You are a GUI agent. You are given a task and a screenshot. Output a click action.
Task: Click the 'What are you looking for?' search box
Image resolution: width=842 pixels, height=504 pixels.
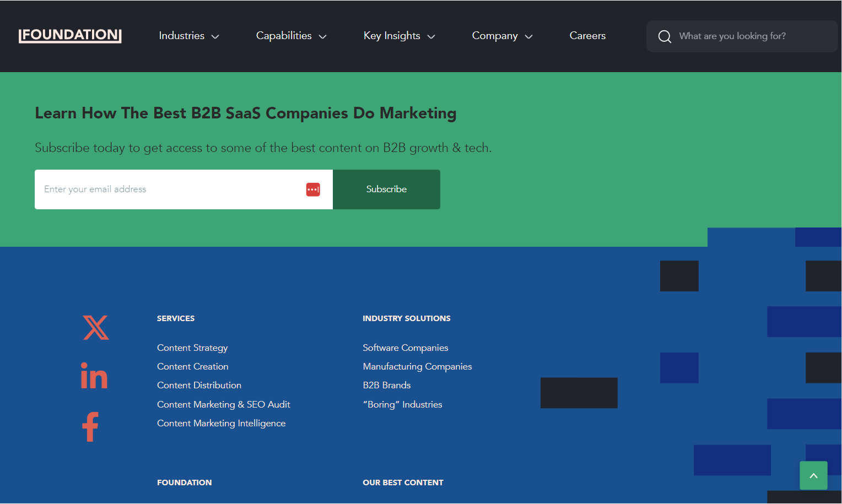pos(749,36)
